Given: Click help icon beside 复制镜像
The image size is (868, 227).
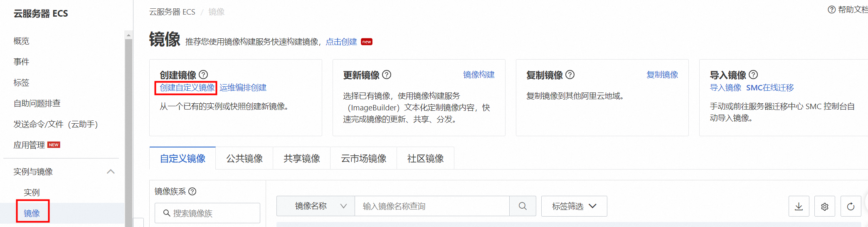Looking at the screenshot, I should click(570, 75).
